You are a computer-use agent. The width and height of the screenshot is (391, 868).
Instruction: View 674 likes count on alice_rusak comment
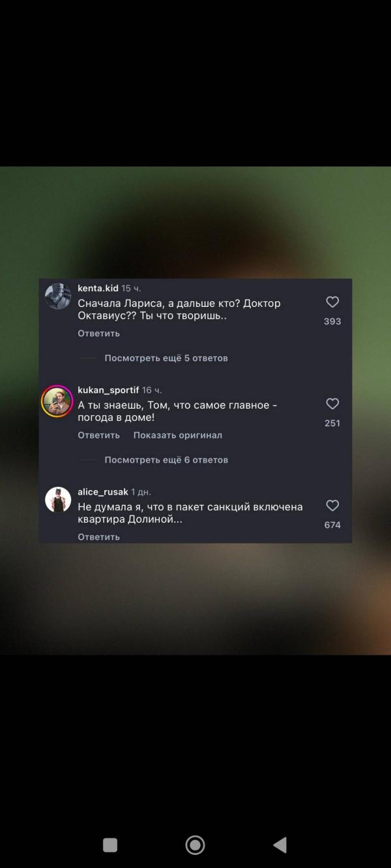click(x=332, y=525)
